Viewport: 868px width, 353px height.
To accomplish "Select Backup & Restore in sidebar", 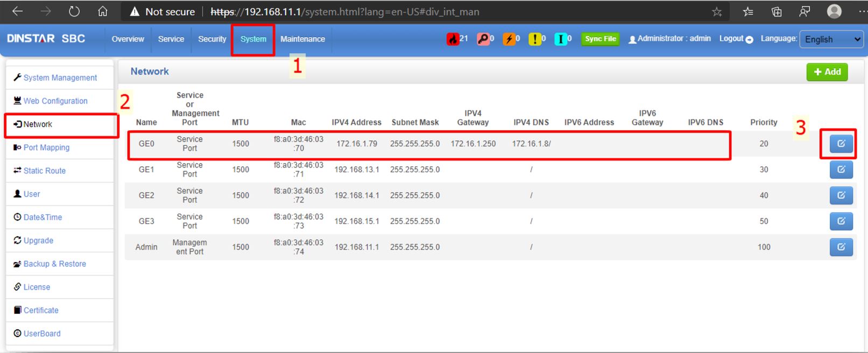I will tap(54, 264).
